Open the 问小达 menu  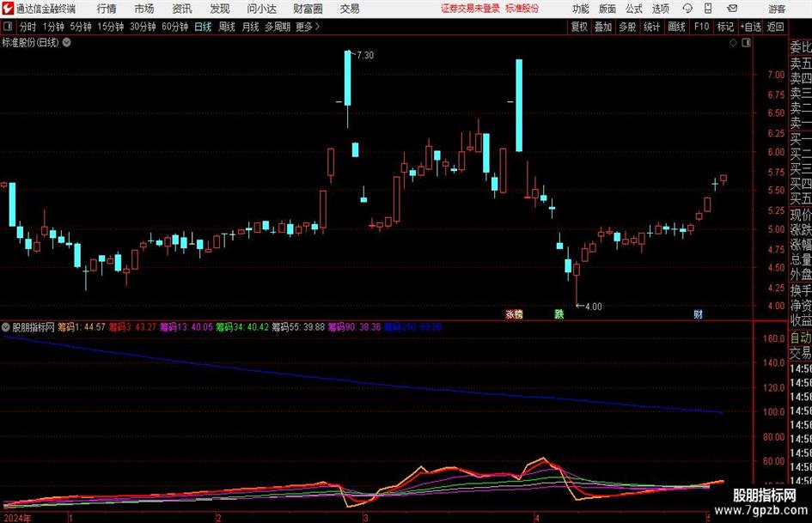tap(261, 9)
